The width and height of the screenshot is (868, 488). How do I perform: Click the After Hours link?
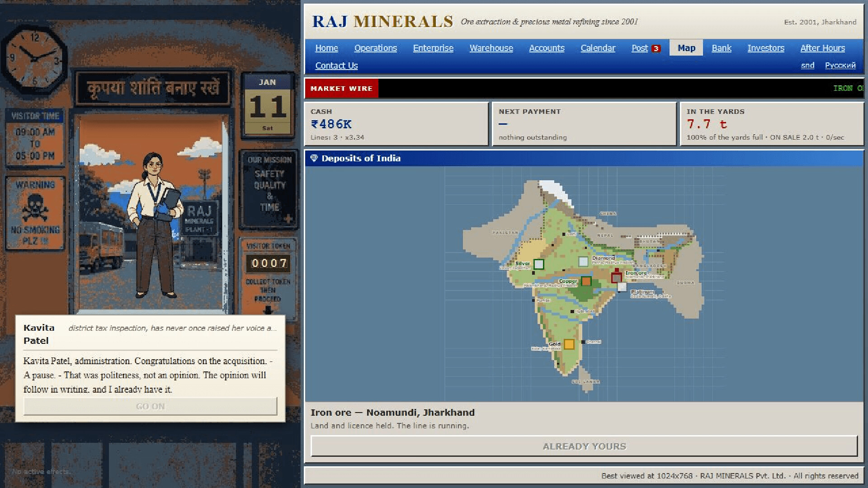click(x=822, y=48)
